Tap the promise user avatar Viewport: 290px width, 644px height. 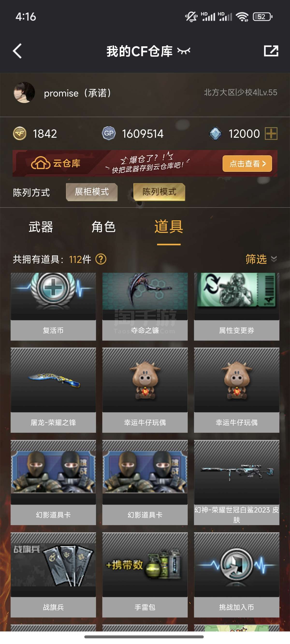[24, 93]
